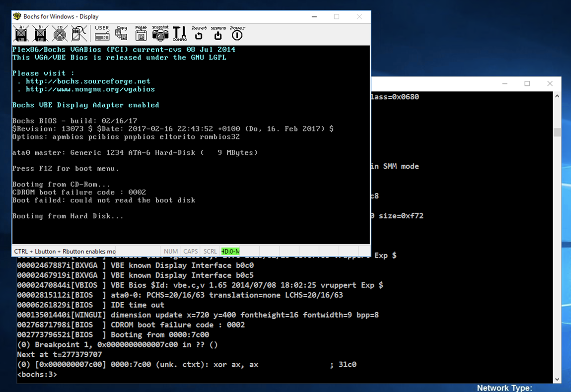The height and width of the screenshot is (392, 571).
Task: Click 'Booting from Hard Disk...' line
Action: coord(68,216)
